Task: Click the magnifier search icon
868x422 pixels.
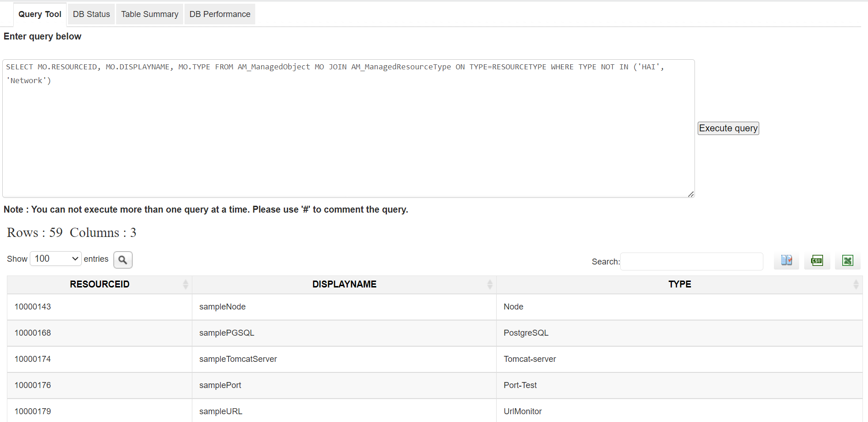Action: click(x=123, y=260)
